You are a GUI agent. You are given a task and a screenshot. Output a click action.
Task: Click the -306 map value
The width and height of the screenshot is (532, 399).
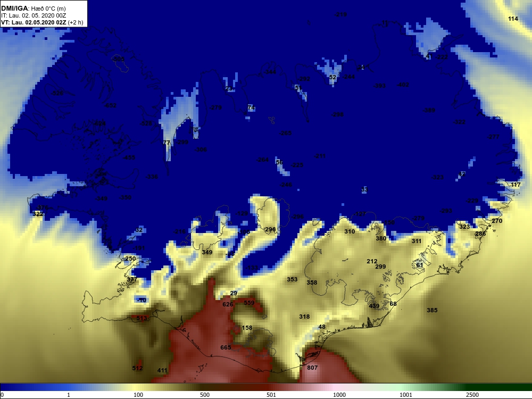[201, 149]
